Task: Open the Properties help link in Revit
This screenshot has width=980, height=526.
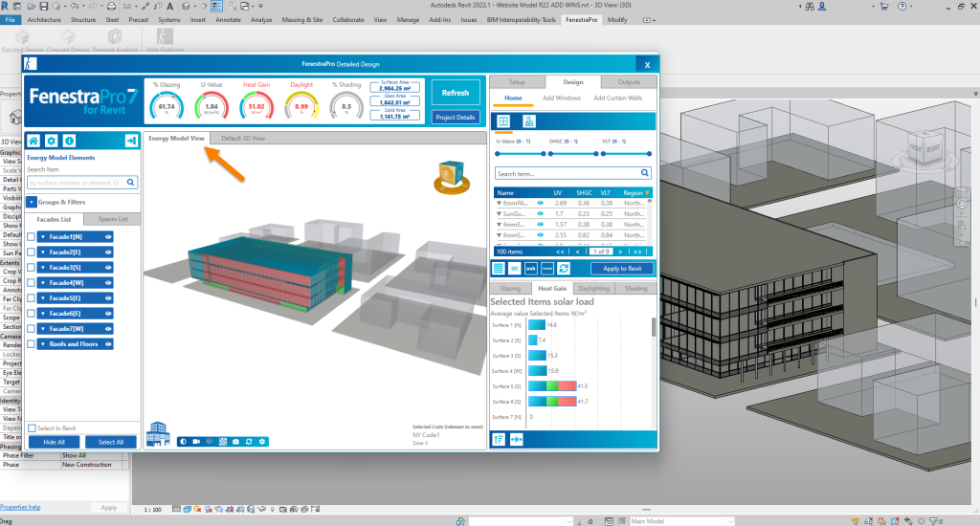Action: pyautogui.click(x=21, y=507)
